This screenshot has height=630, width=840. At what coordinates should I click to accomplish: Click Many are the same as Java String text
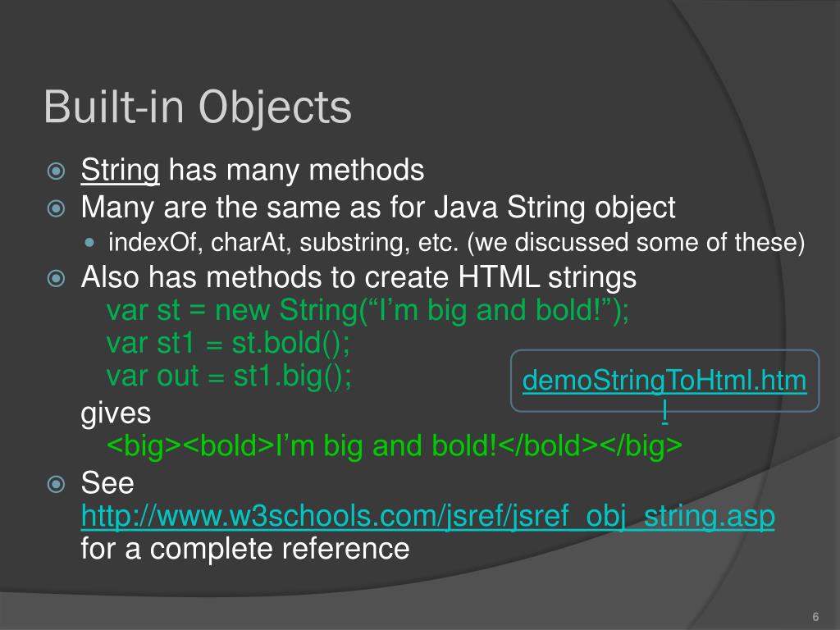[x=378, y=208]
